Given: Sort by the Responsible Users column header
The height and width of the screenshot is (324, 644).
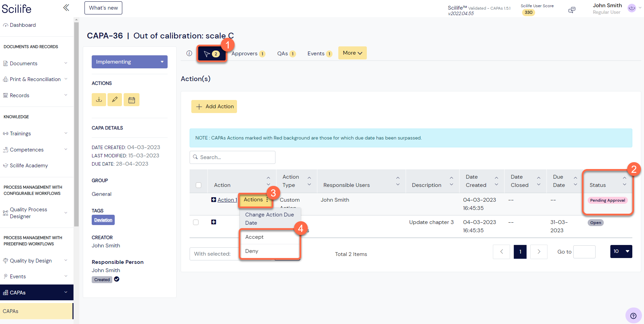Looking at the screenshot, I should click(x=361, y=181).
